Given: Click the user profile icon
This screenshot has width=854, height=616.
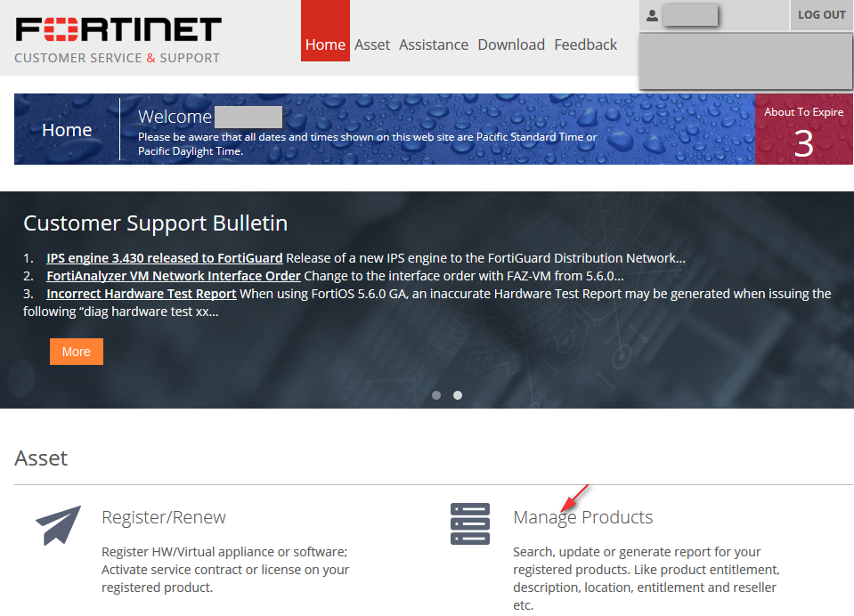Looking at the screenshot, I should tap(652, 16).
